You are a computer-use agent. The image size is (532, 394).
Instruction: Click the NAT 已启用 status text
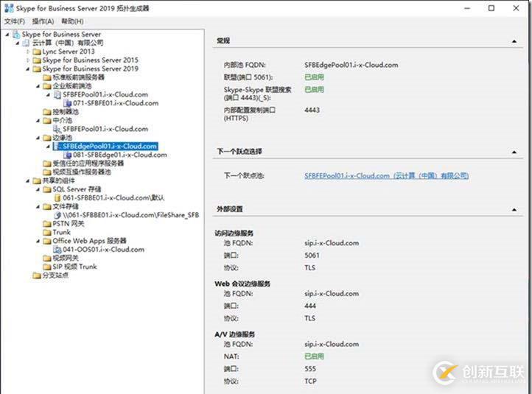pos(314,356)
